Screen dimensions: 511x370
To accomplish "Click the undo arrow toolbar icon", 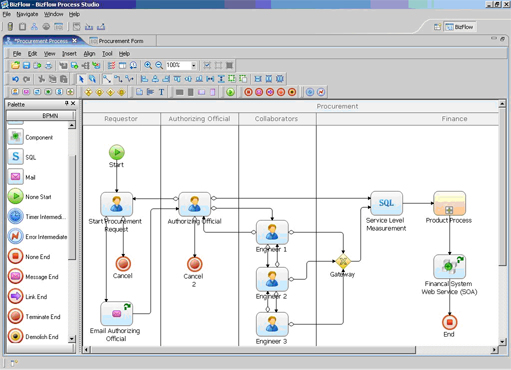I will [x=15, y=79].
